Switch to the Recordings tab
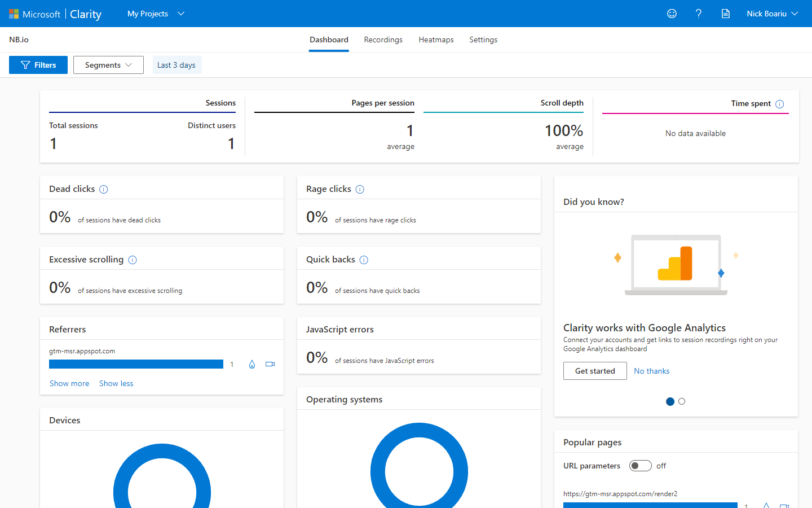This screenshot has width=812, height=508. 383,40
